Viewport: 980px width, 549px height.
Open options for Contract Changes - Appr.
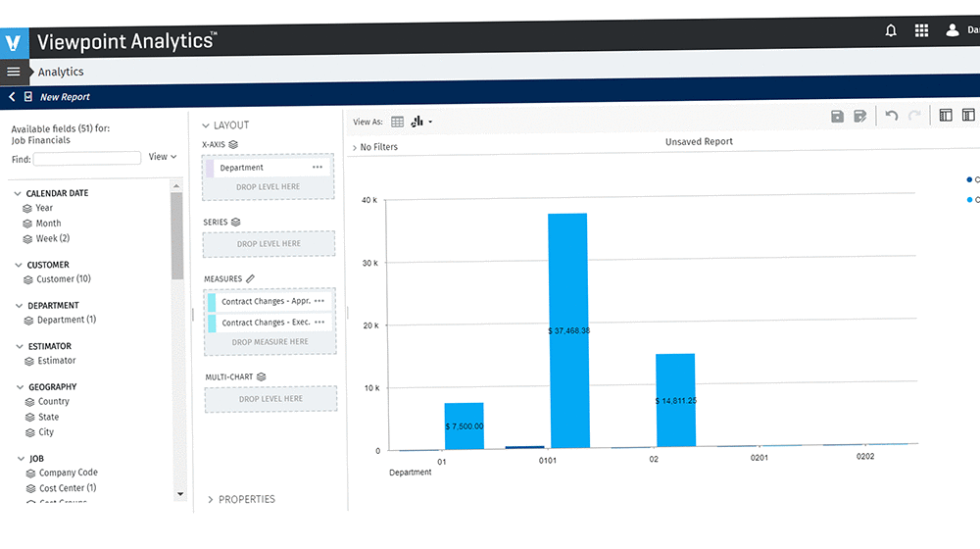pos(319,301)
